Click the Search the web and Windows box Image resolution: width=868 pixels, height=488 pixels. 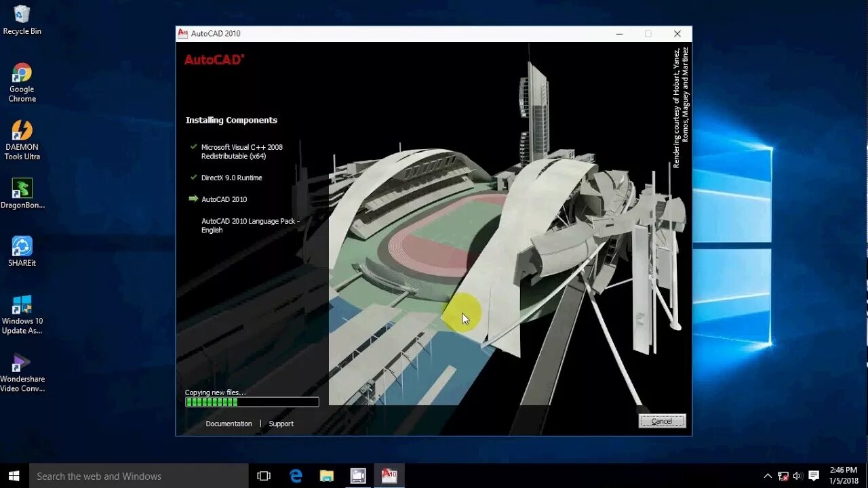point(138,476)
